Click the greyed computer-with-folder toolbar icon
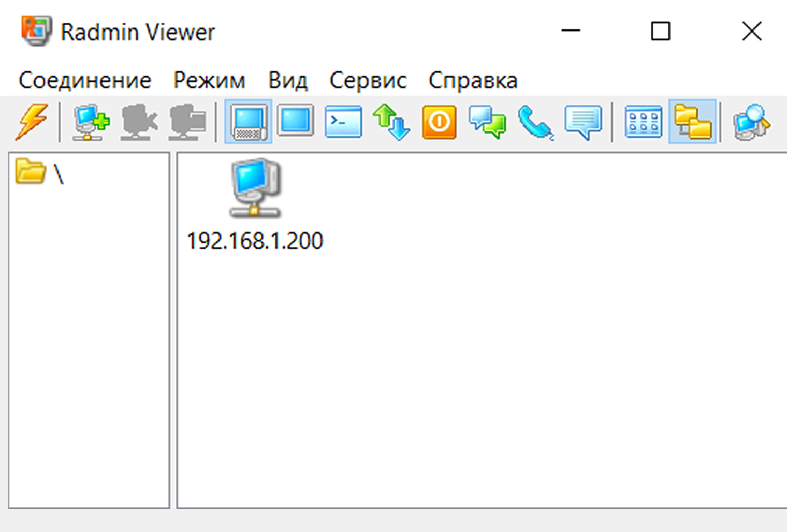 (187, 122)
